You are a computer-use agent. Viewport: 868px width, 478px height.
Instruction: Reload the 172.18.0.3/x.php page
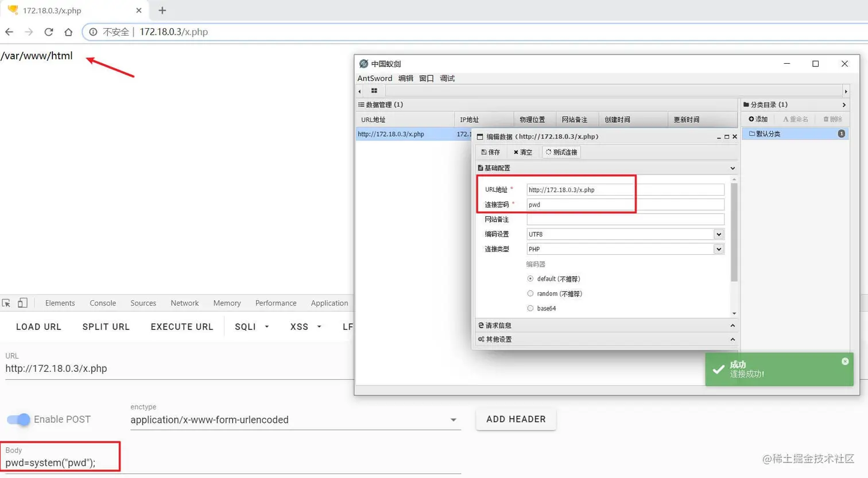pyautogui.click(x=49, y=32)
